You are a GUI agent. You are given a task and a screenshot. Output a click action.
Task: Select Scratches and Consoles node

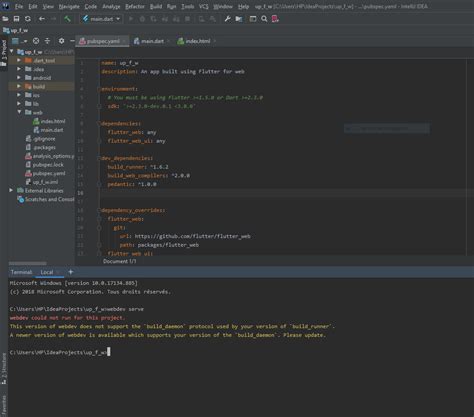coord(46,199)
